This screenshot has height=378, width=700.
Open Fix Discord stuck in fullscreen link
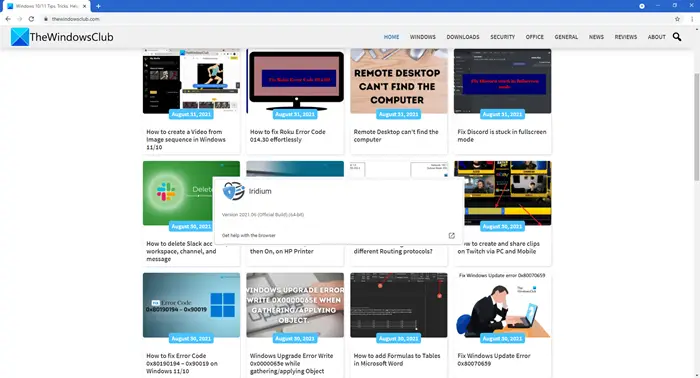[502, 136]
